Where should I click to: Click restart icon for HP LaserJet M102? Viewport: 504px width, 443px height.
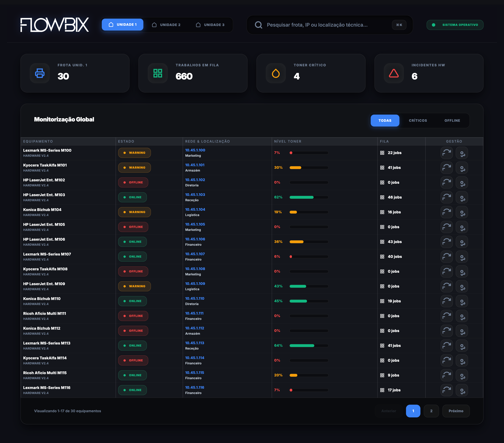click(x=447, y=183)
